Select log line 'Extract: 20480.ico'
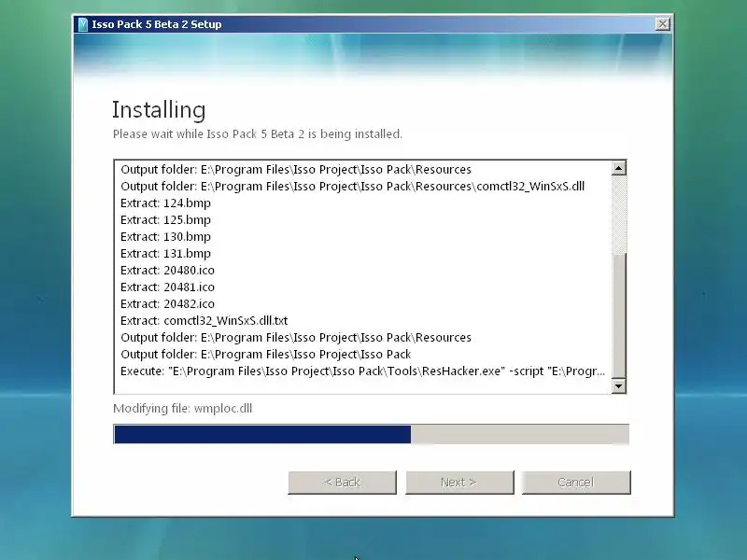This screenshot has width=747, height=560. tap(167, 271)
